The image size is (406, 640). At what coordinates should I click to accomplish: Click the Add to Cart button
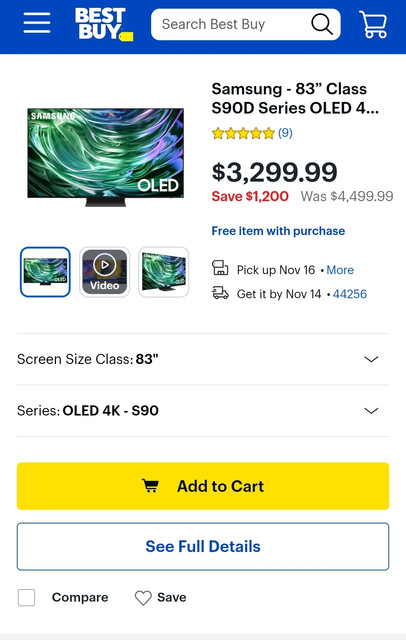(203, 486)
